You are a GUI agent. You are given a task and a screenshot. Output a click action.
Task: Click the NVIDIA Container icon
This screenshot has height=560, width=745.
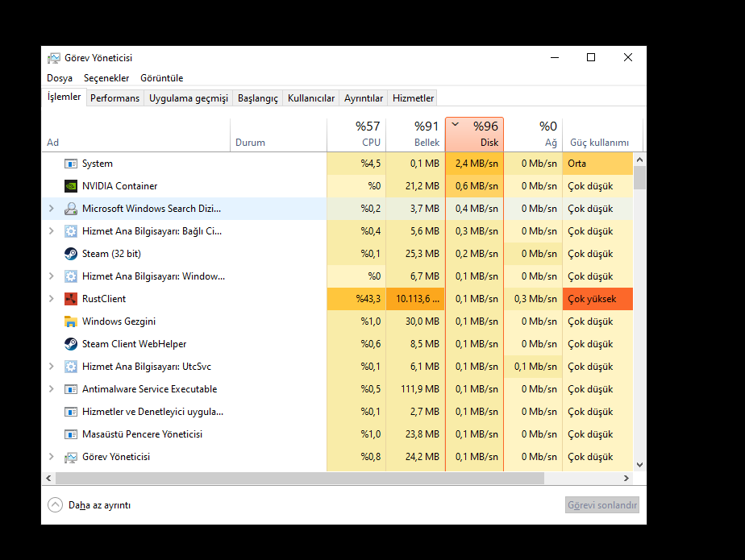click(x=71, y=186)
